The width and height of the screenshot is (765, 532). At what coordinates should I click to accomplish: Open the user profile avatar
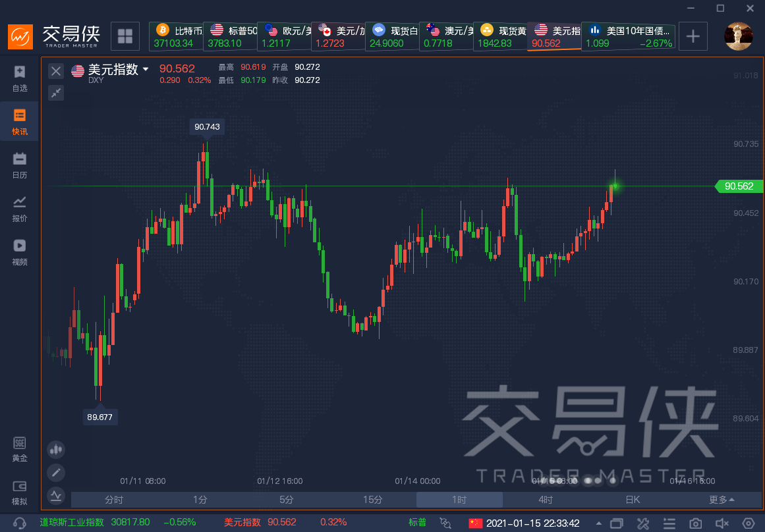(x=739, y=36)
